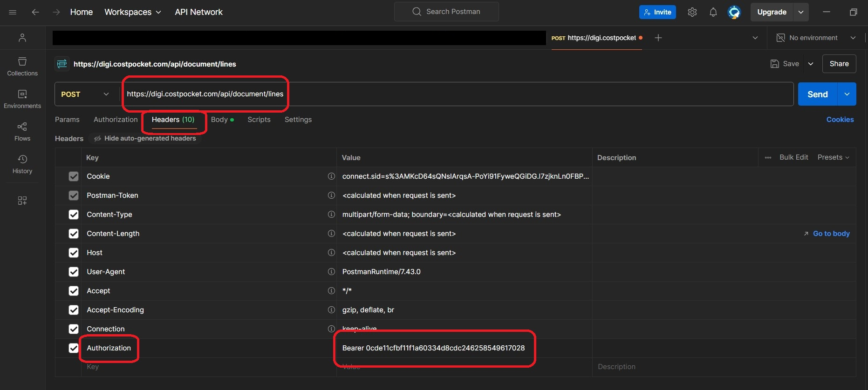Open the Cookies link
Image resolution: width=868 pixels, height=390 pixels.
[x=840, y=120]
